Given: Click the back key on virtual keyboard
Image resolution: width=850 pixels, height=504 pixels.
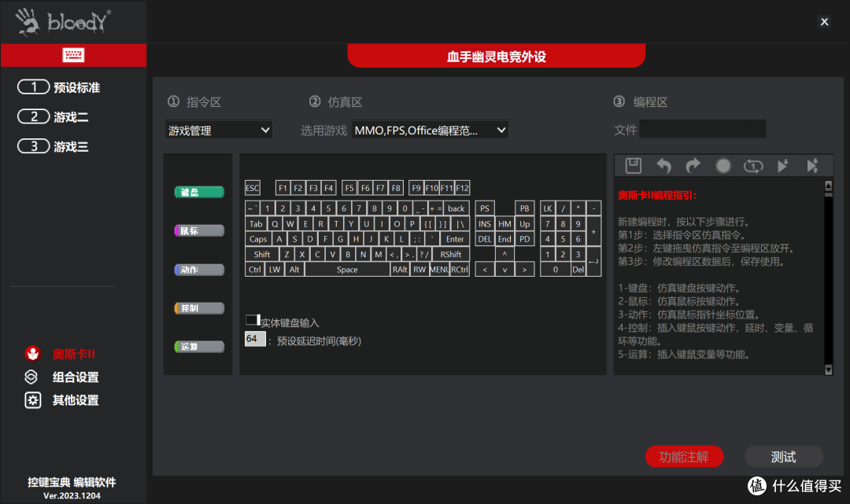Looking at the screenshot, I should [456, 208].
